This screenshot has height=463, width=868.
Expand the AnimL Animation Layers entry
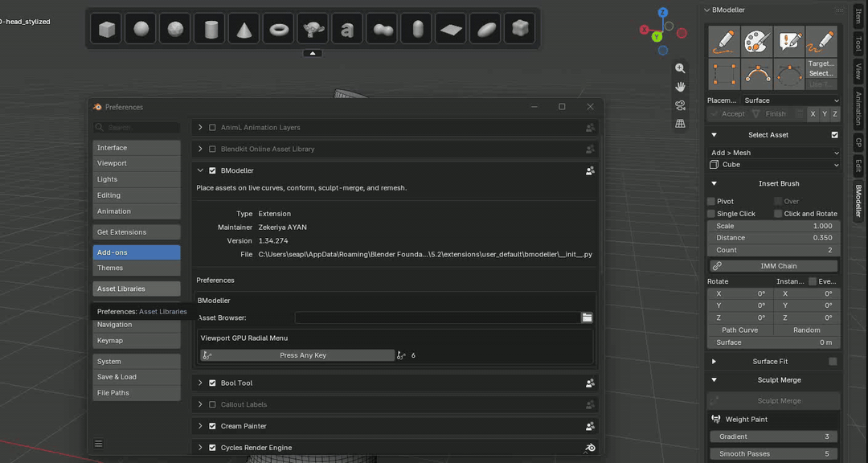pos(200,127)
